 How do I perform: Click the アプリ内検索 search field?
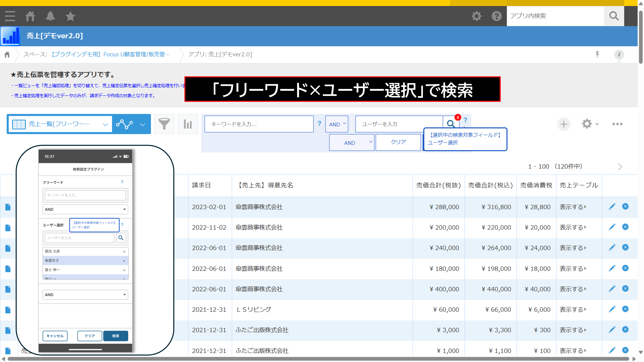coord(555,16)
